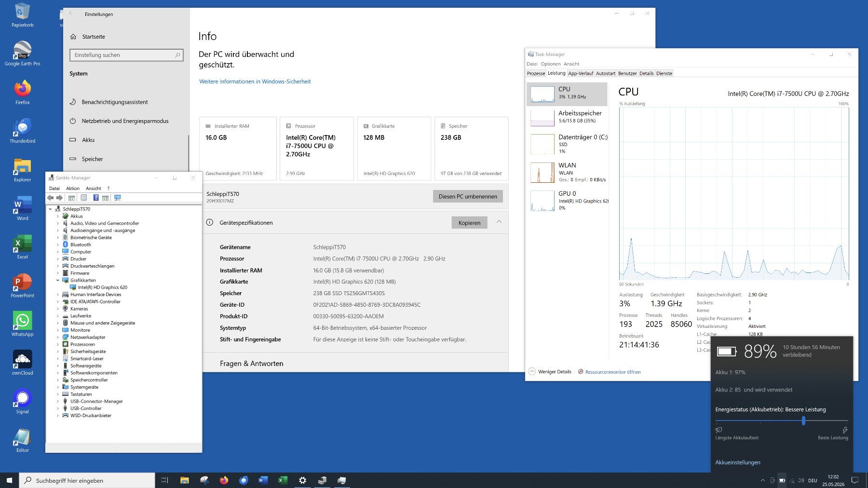Click the Windows Start button
868x488 pixels.
(x=9, y=480)
